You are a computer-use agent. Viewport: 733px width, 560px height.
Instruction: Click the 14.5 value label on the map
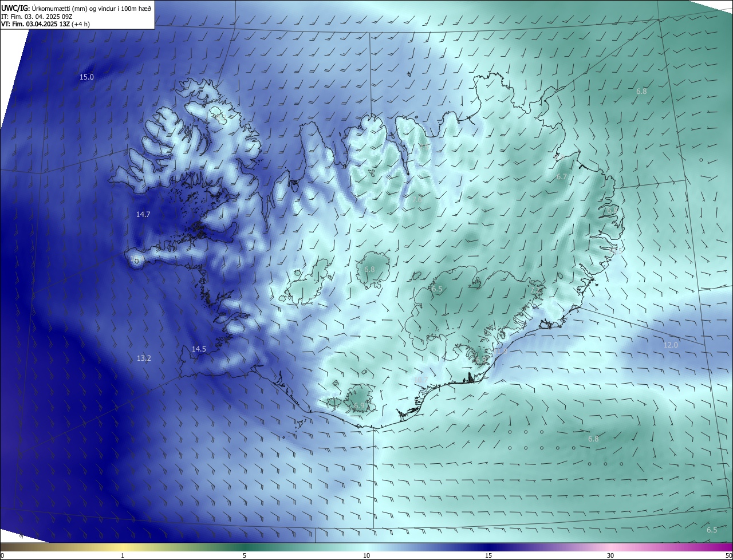199,349
